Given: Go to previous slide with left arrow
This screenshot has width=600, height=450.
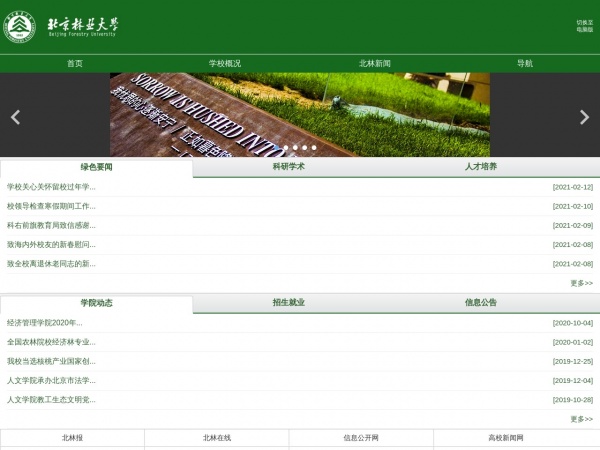Looking at the screenshot, I should pyautogui.click(x=15, y=117).
